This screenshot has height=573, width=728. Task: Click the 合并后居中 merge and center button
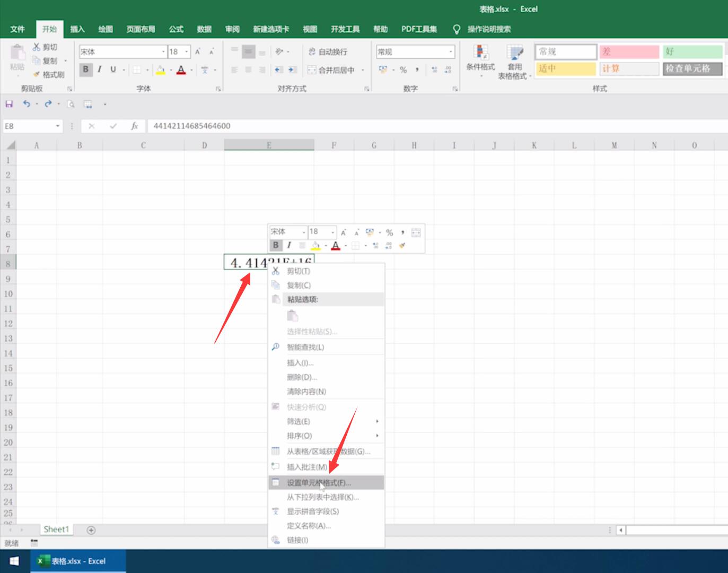(x=331, y=70)
